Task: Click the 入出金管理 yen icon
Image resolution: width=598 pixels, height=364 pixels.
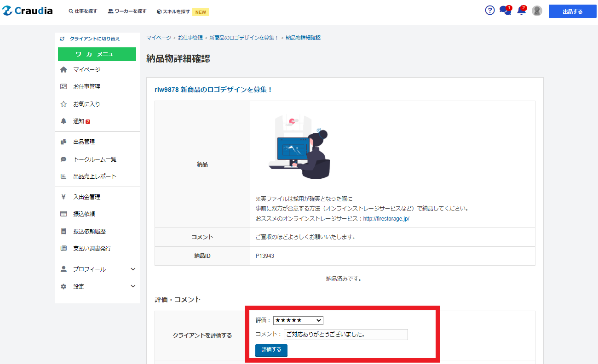Action: 63,197
